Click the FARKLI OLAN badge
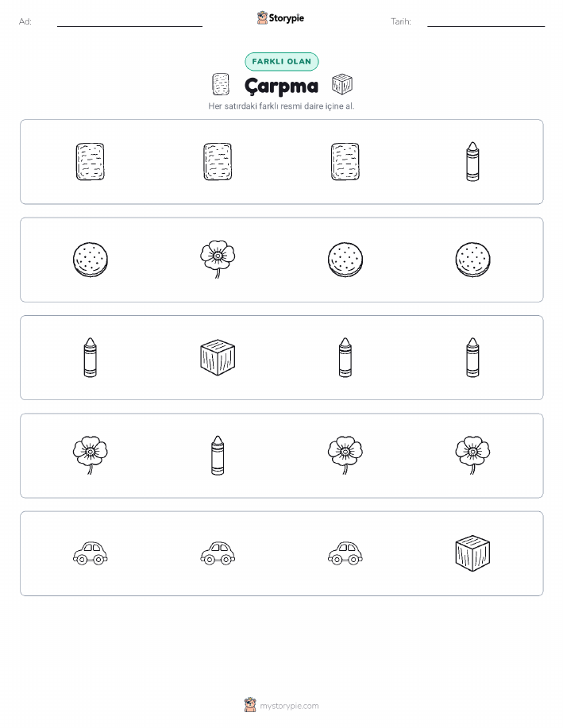The height and width of the screenshot is (728, 563). pos(281,61)
